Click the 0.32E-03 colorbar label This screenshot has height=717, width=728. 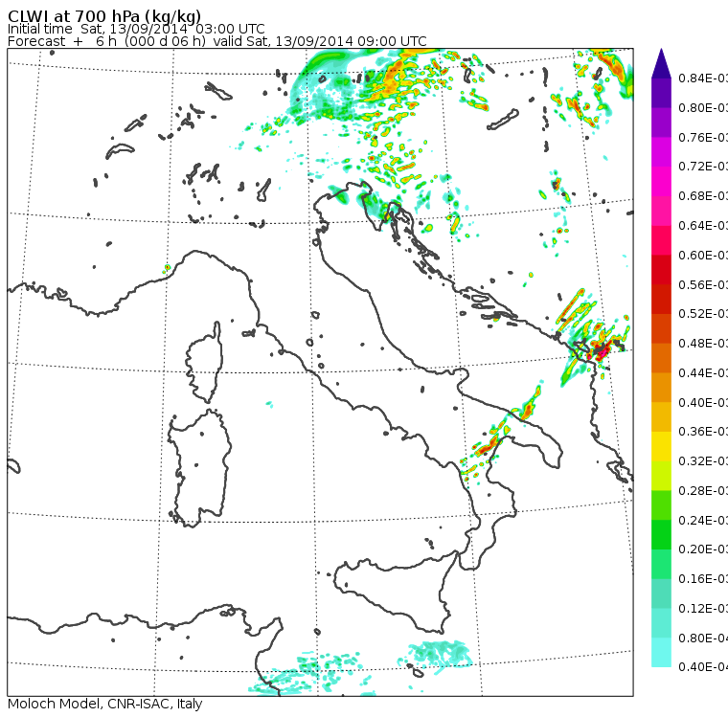tap(703, 460)
